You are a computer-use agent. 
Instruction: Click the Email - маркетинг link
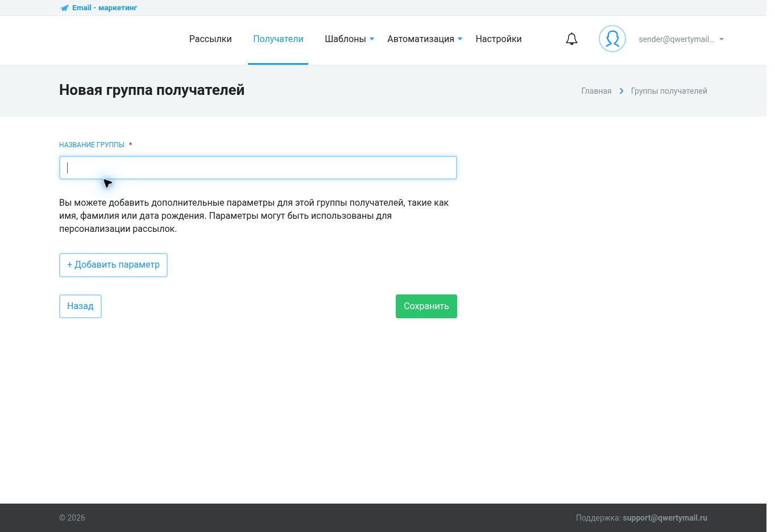(x=105, y=8)
